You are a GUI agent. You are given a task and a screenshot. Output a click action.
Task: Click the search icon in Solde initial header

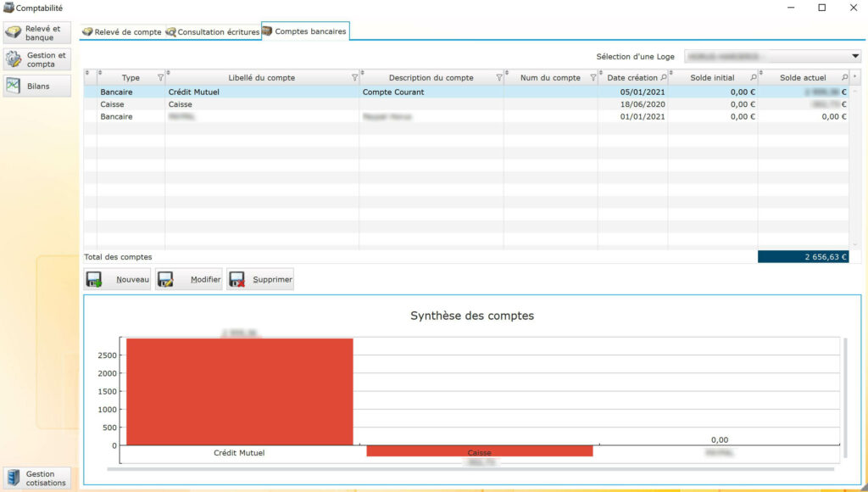[x=753, y=78]
